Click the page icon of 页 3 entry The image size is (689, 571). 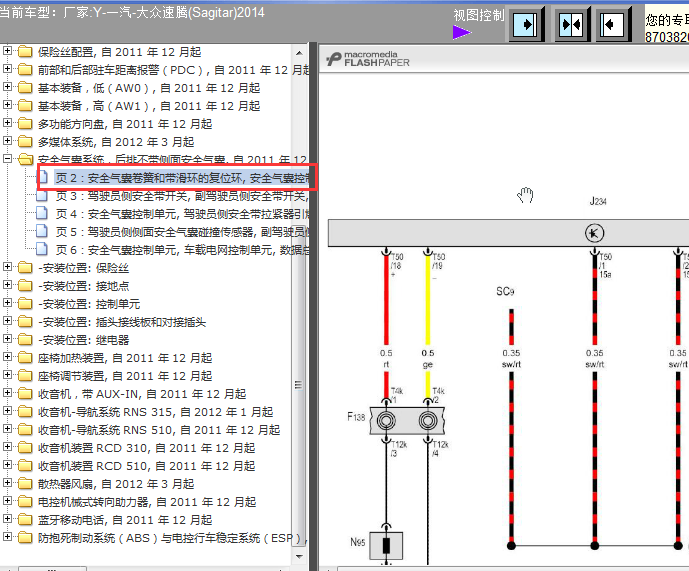(42, 196)
